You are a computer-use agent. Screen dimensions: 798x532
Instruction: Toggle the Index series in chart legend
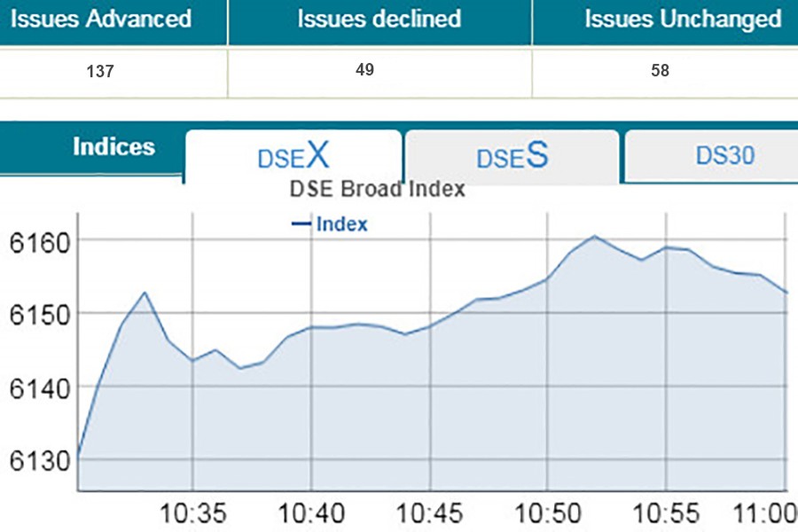(x=341, y=224)
